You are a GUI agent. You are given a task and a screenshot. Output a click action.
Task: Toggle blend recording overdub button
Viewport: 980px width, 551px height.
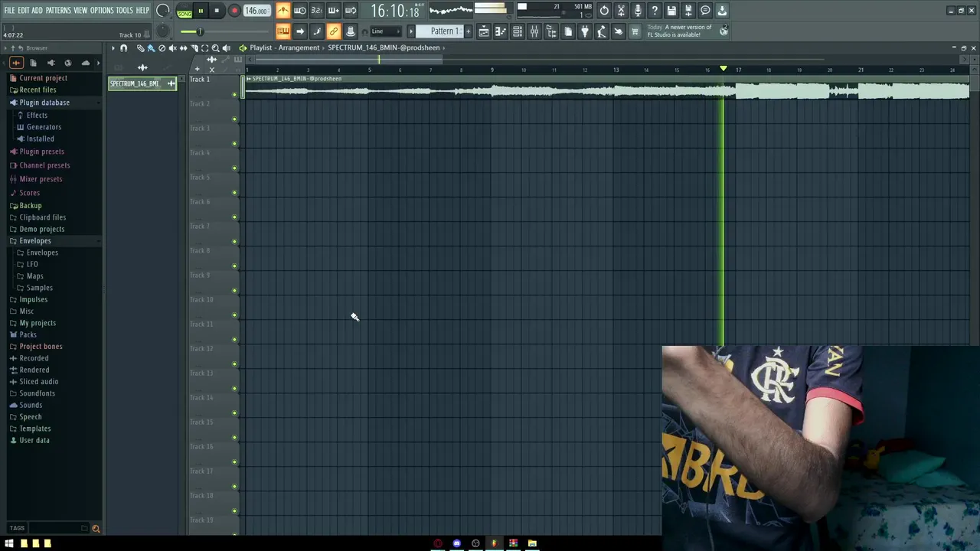click(333, 11)
